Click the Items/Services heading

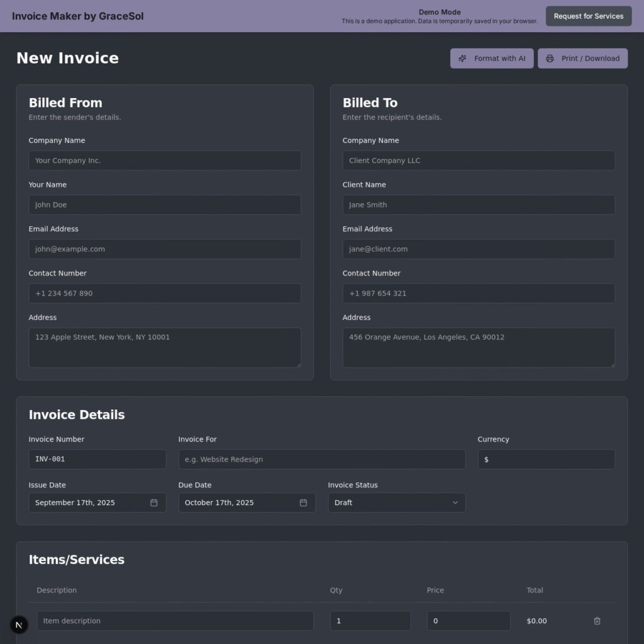pos(76,559)
